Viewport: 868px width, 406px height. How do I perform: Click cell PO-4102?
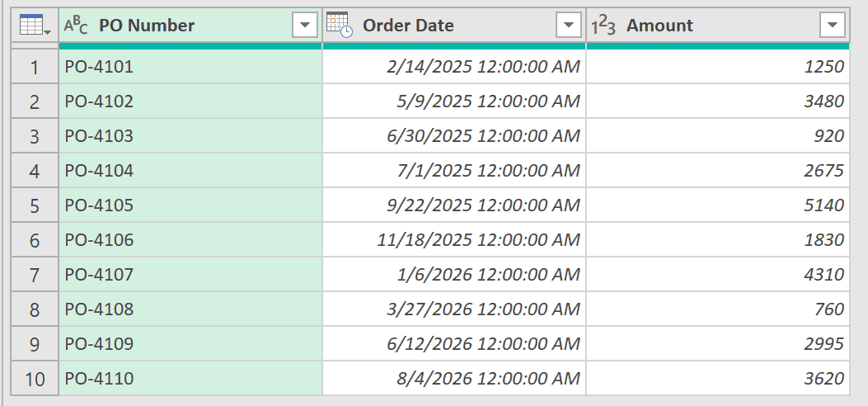click(190, 101)
